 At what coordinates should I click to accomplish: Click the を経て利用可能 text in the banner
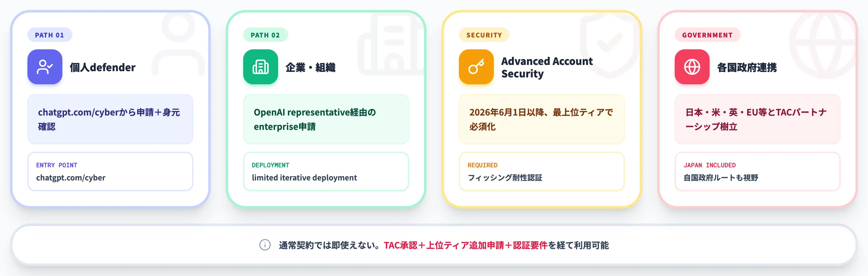[x=578, y=245]
